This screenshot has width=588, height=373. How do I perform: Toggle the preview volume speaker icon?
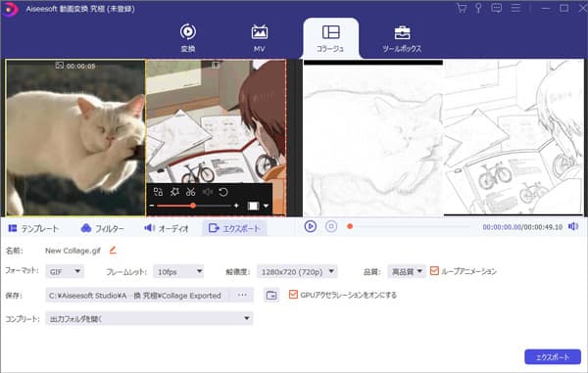[573, 226]
